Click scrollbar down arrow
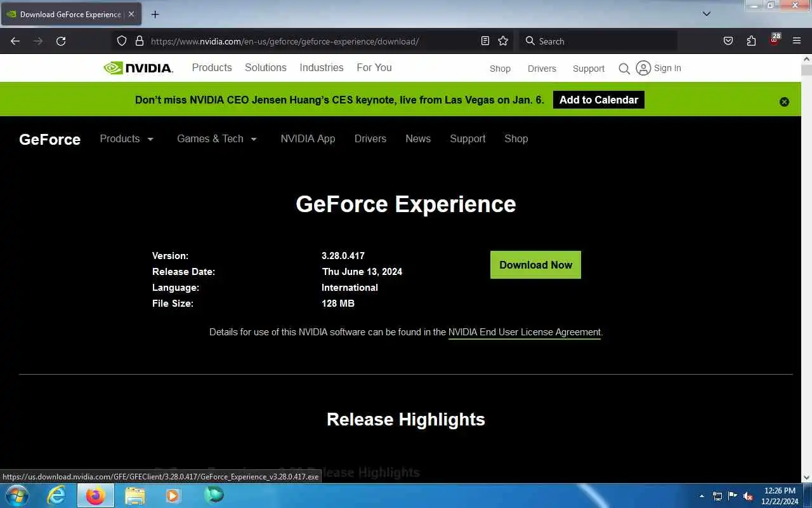The height and width of the screenshot is (508, 812). click(806, 477)
